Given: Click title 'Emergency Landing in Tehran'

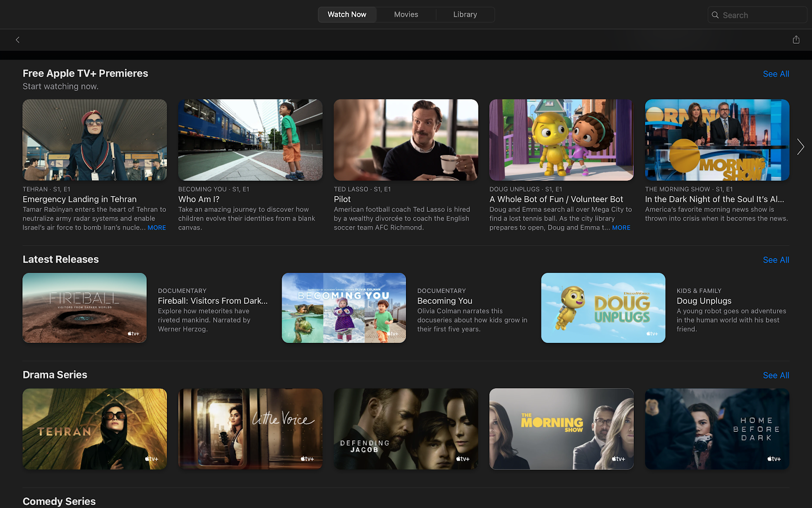Looking at the screenshot, I should 80,199.
